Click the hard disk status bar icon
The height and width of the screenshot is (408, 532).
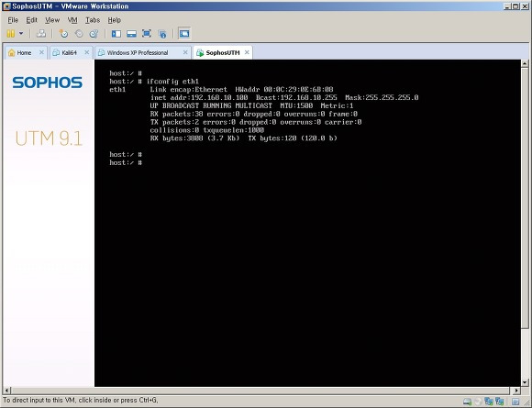pos(467,402)
